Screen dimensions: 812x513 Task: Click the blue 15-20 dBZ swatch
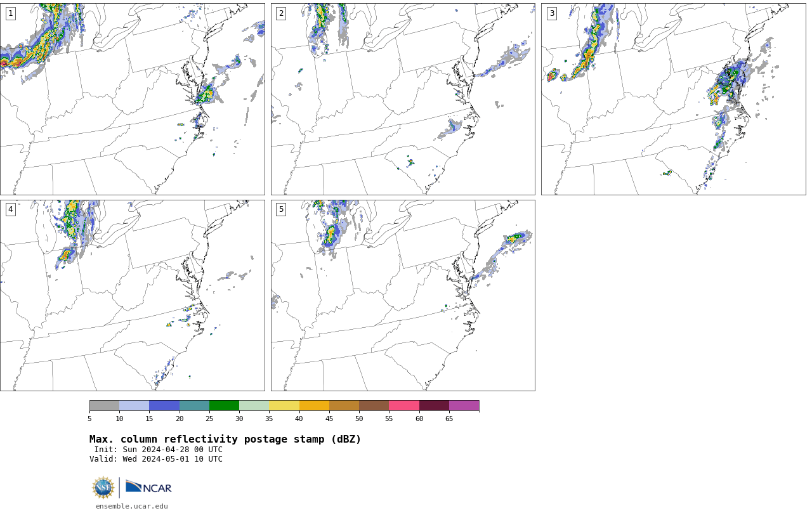(164, 406)
